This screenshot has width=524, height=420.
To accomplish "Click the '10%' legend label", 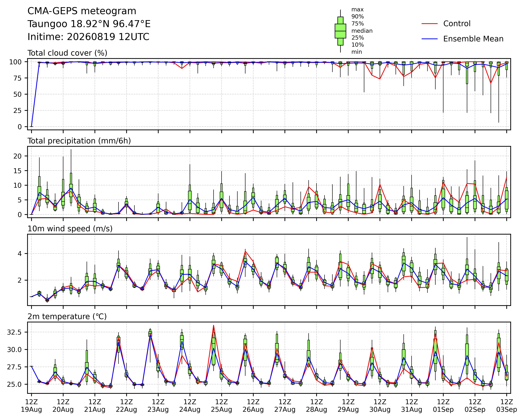I will [x=358, y=45].
